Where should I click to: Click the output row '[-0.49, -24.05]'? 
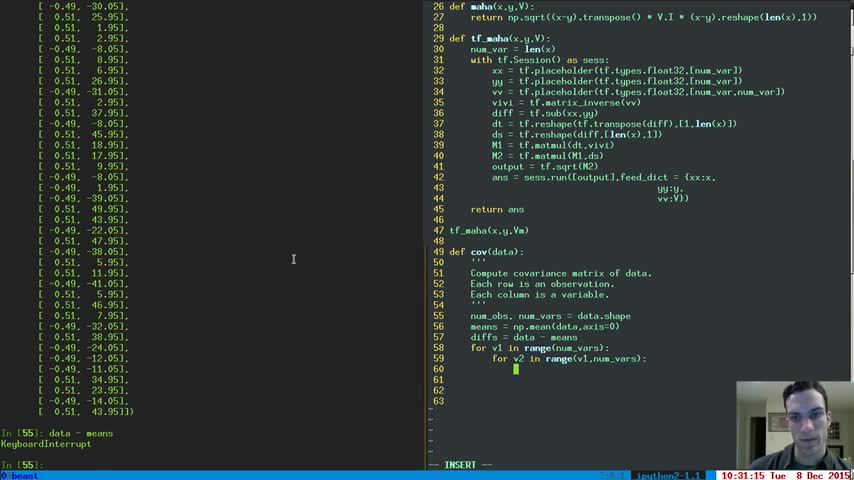(x=83, y=348)
